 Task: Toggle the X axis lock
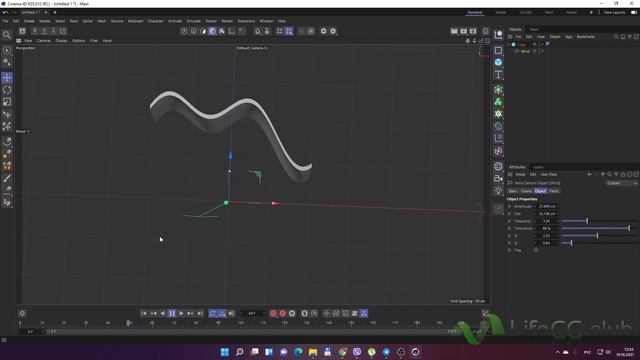tap(35, 31)
